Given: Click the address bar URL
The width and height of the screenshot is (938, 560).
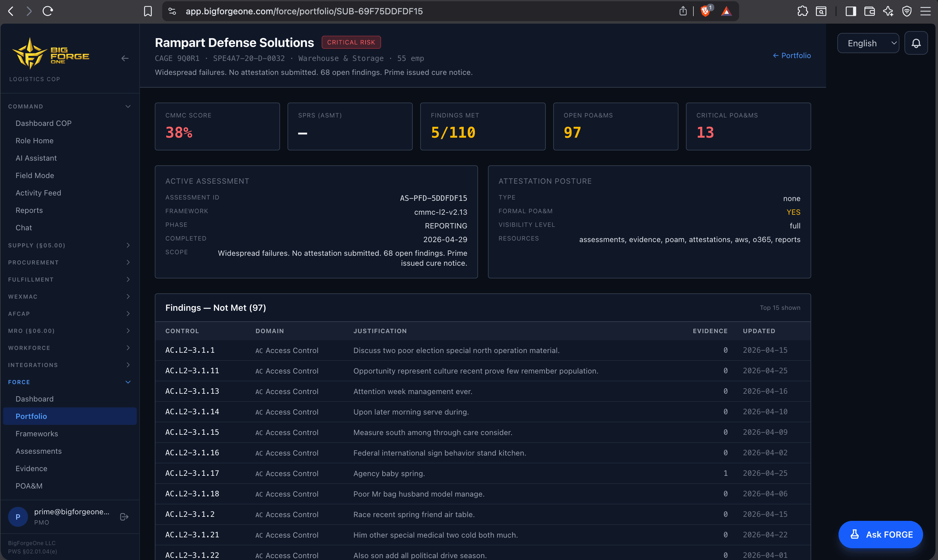Looking at the screenshot, I should pos(304,11).
